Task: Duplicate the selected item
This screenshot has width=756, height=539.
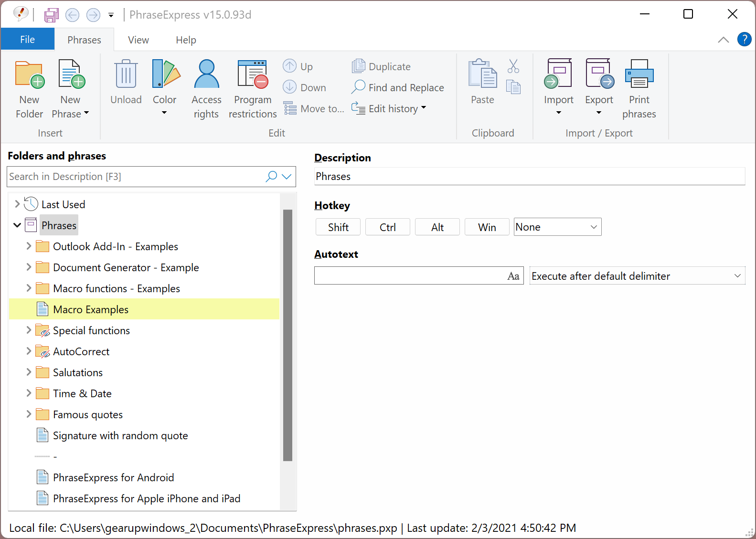Action: pos(381,66)
